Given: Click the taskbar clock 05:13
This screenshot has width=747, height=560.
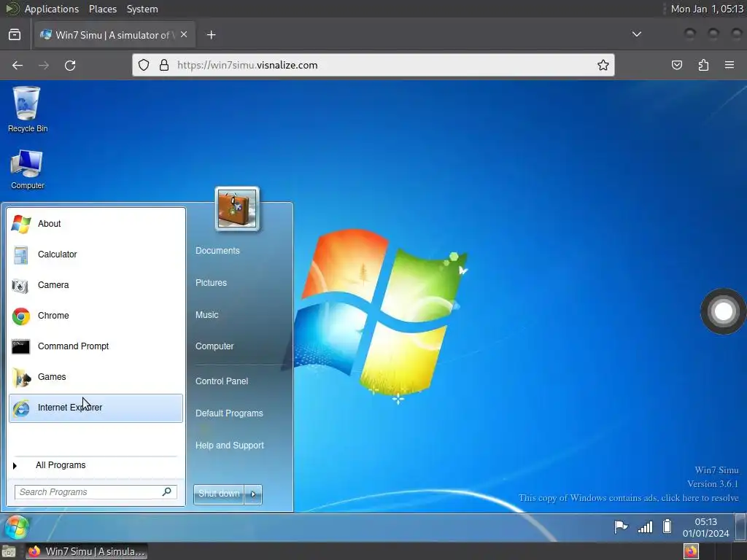Looking at the screenshot, I should [705, 527].
